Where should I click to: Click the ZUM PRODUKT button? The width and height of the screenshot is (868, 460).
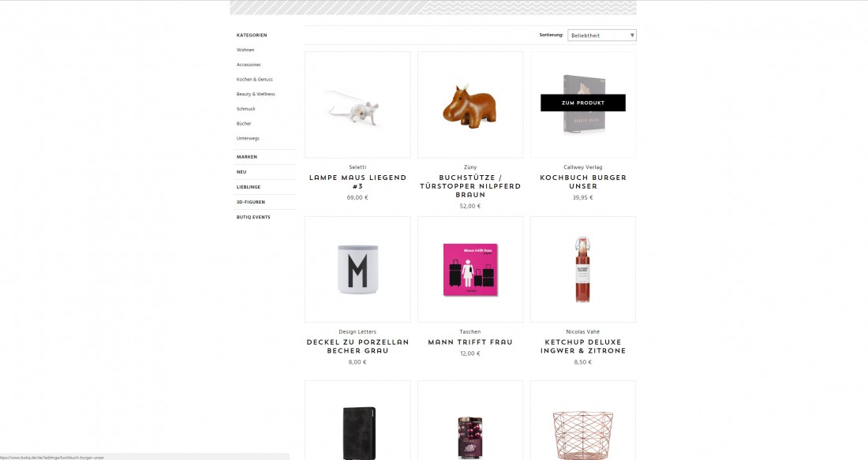pos(583,103)
